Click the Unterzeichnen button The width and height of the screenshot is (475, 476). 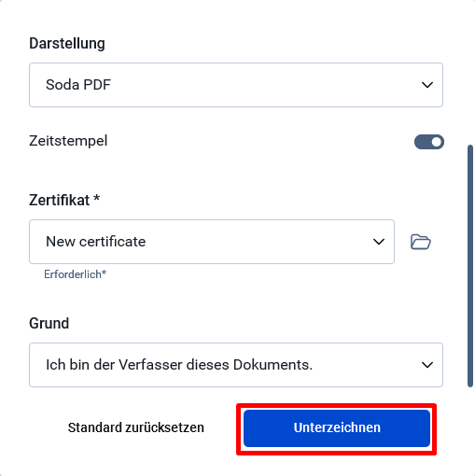[x=337, y=428]
